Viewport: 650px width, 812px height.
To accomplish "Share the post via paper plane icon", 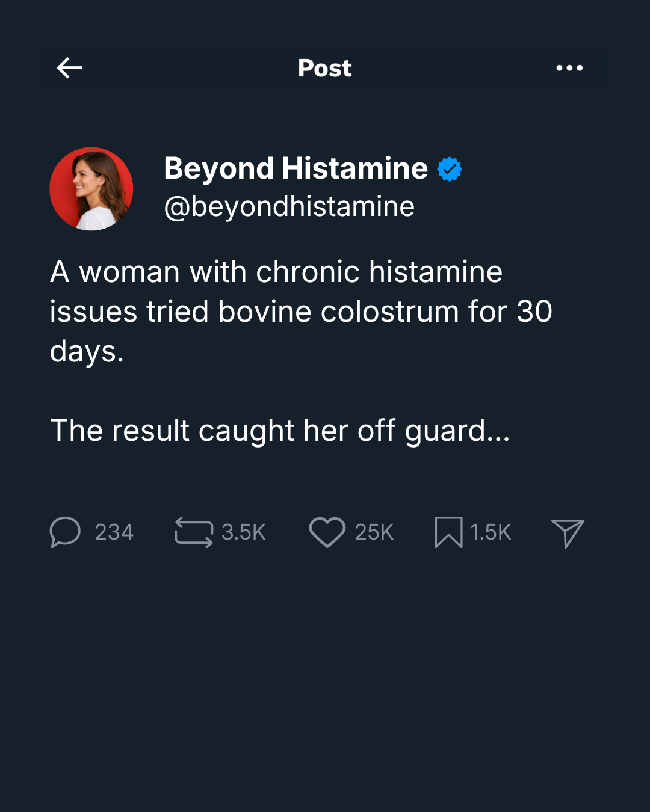I will [568, 534].
